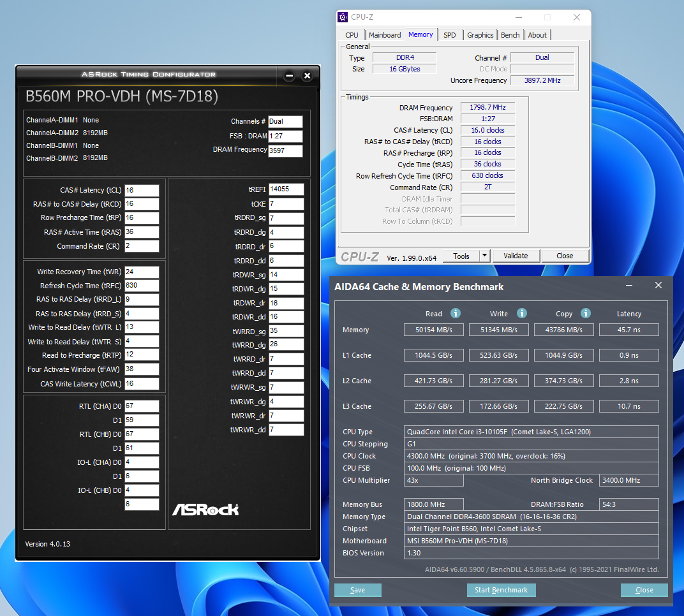The image size is (684, 616).
Task: Select the tREFI value field
Action: coord(286,189)
